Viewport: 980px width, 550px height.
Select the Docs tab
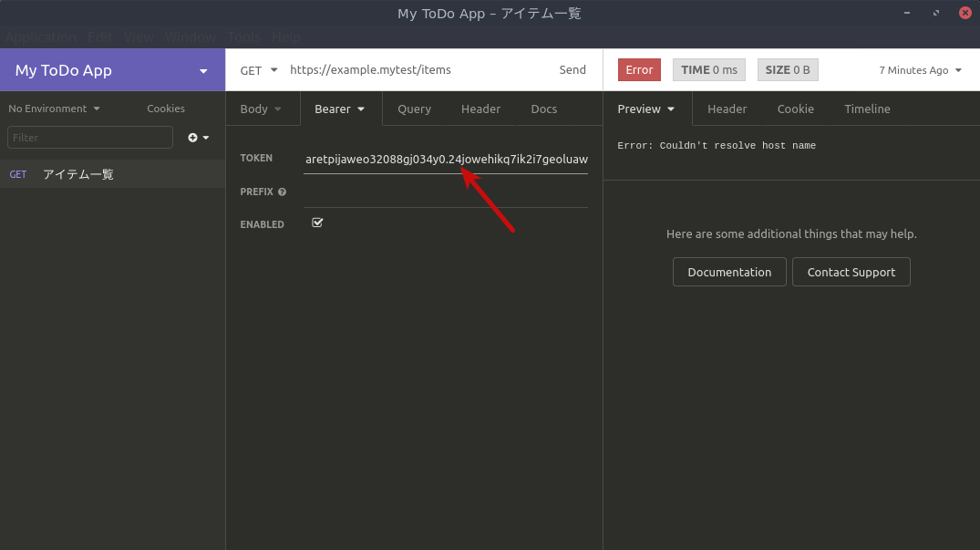pyautogui.click(x=543, y=109)
